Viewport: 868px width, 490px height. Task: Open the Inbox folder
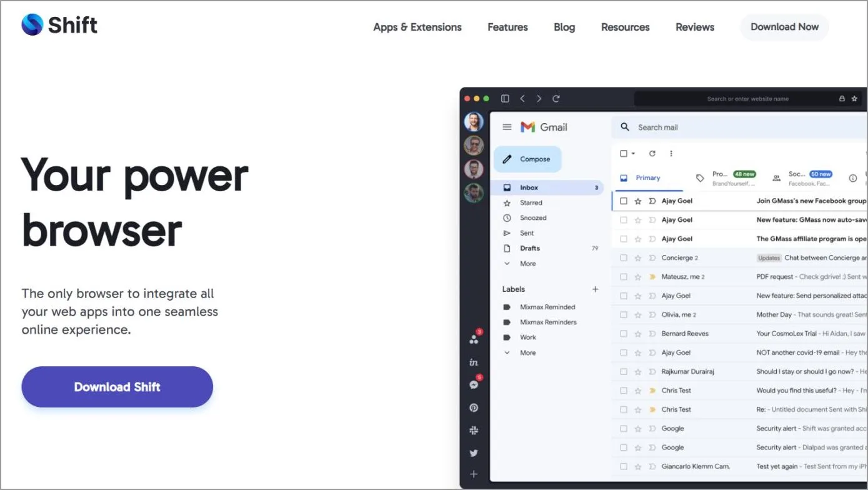(x=548, y=187)
